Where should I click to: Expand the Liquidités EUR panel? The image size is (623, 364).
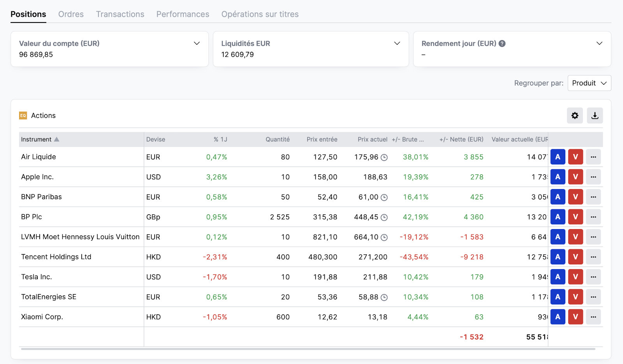[397, 44]
